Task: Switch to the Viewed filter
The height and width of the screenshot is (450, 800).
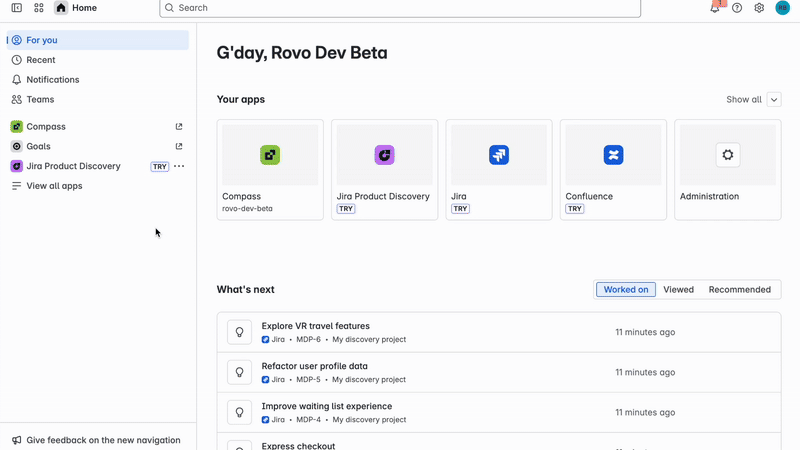Action: coord(678,290)
